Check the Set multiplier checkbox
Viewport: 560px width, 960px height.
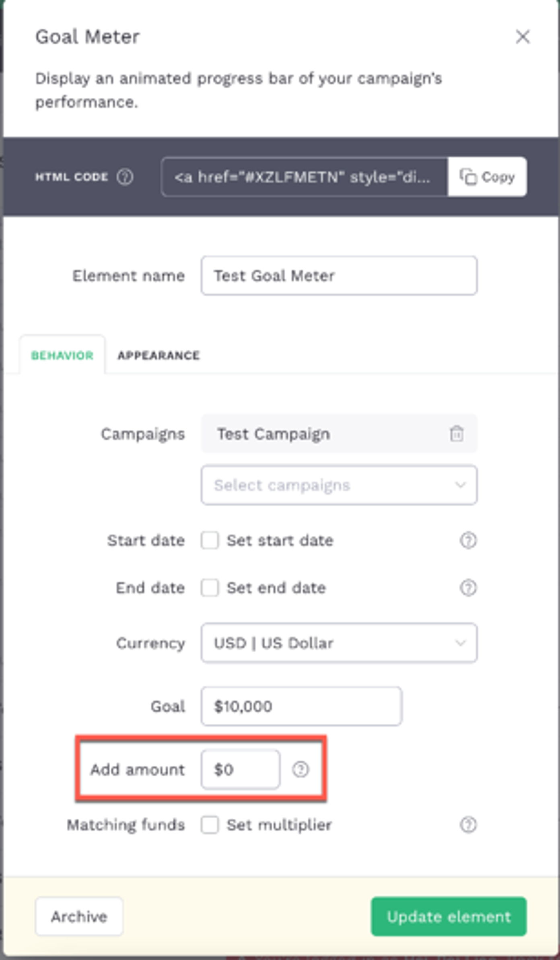(x=210, y=825)
